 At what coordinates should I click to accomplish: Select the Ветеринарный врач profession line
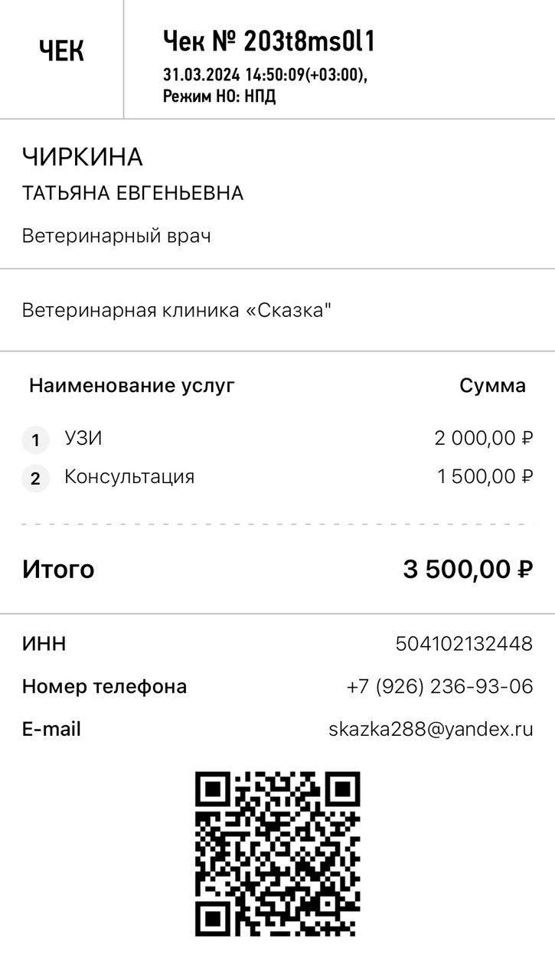pos(116,236)
